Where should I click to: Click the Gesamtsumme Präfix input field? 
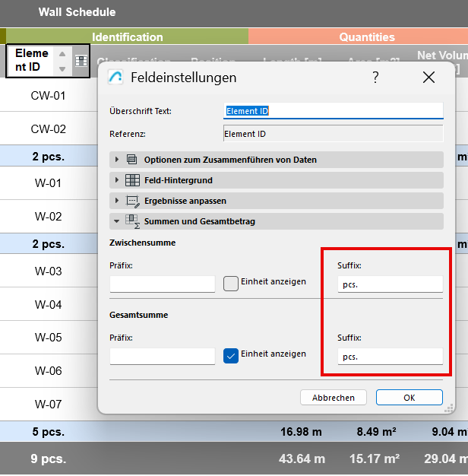[x=163, y=356]
